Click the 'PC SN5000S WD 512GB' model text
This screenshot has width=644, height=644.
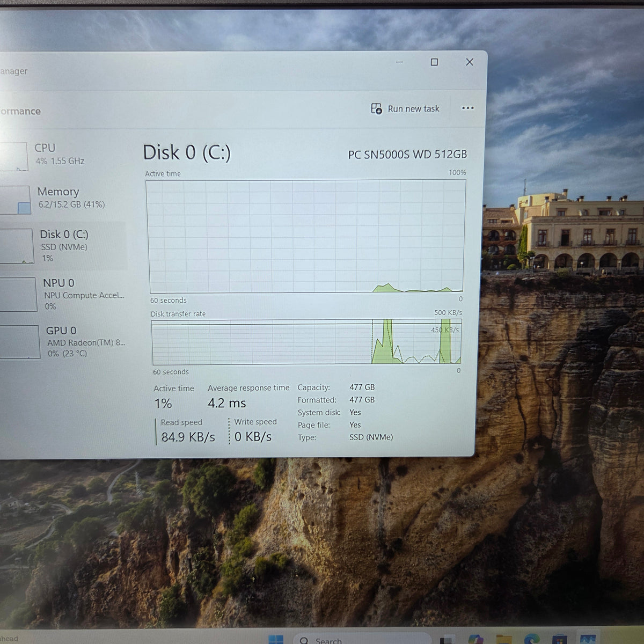[407, 155]
